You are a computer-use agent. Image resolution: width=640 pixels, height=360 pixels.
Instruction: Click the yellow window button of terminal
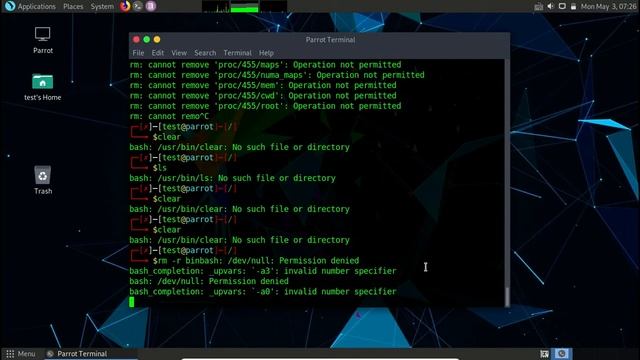[157, 40]
